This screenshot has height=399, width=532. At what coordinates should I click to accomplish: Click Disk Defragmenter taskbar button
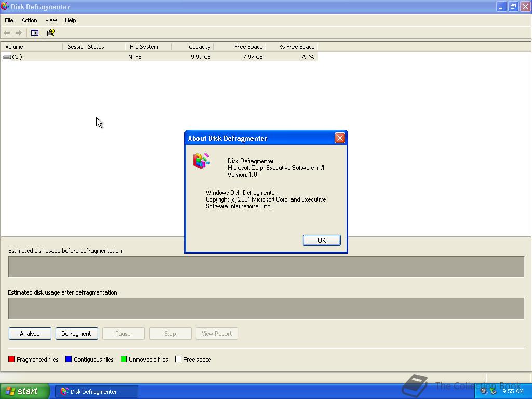tap(96, 392)
